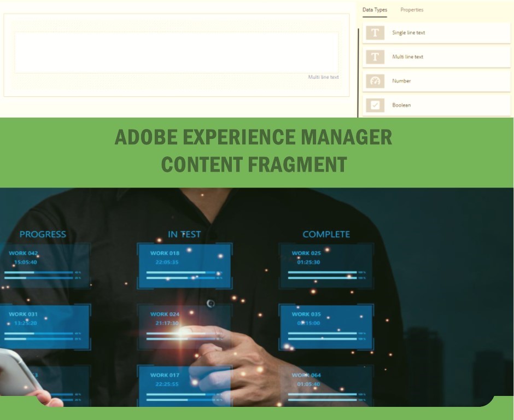Select the WORK 025 card

click(326, 266)
